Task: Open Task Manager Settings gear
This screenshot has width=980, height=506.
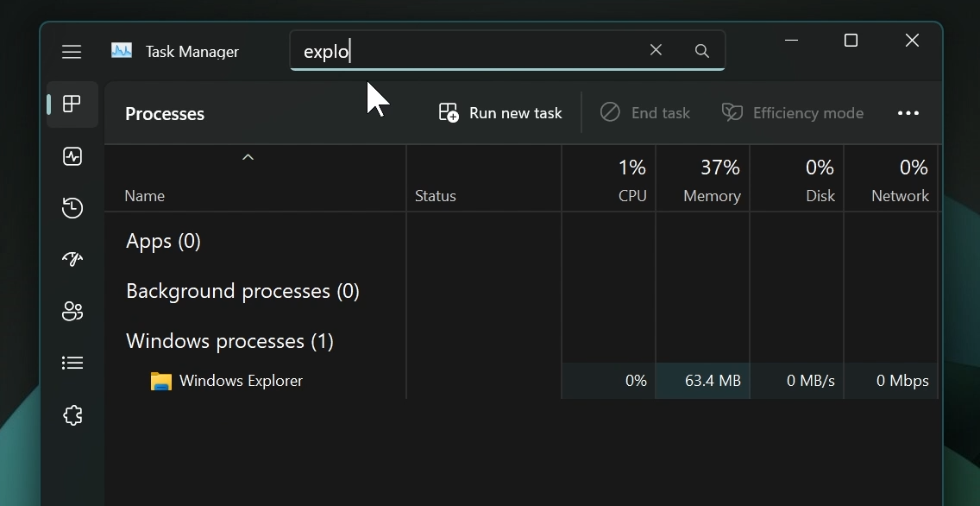Action: pyautogui.click(x=72, y=415)
